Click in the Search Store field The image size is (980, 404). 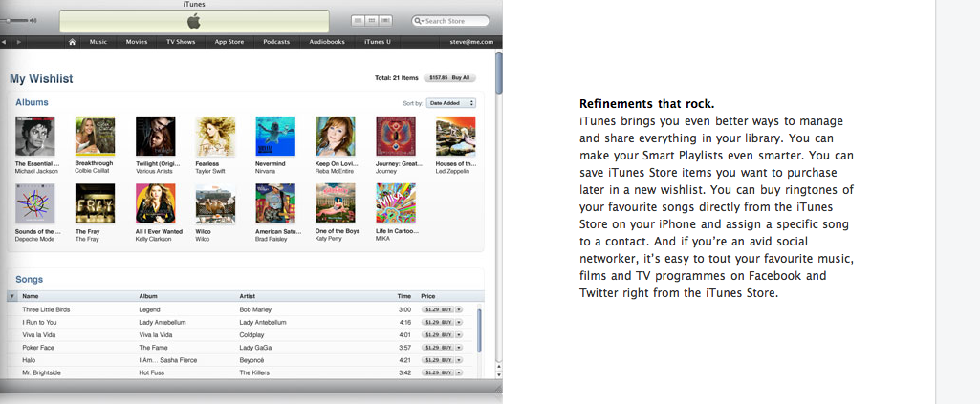450,21
